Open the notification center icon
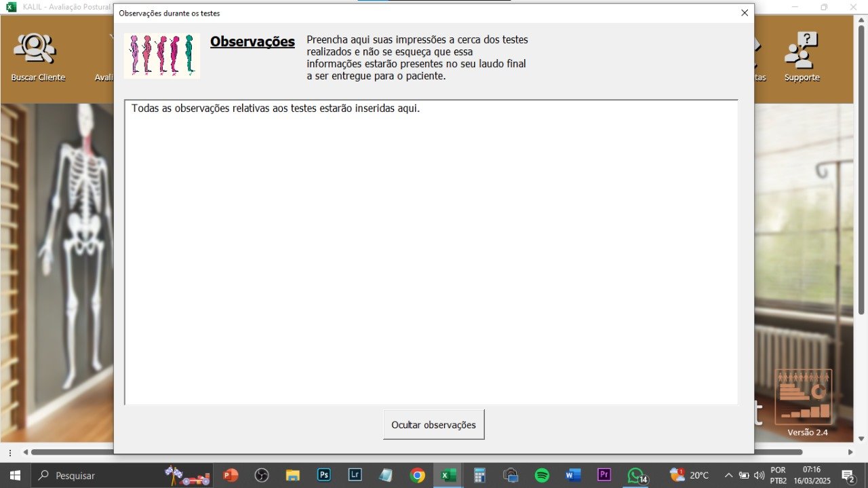This screenshot has height=488, width=868. 847,475
